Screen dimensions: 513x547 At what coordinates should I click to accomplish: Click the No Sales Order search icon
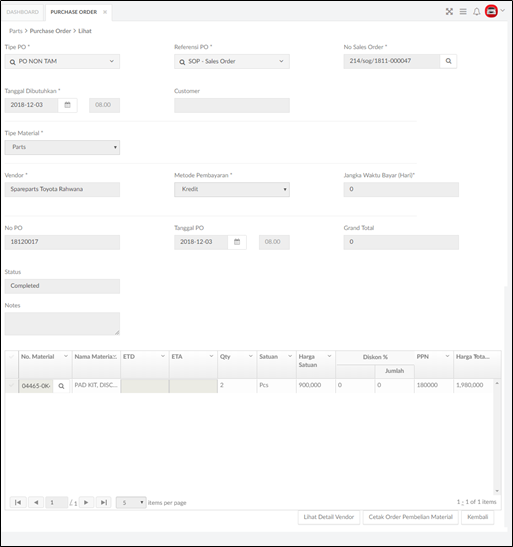[448, 61]
